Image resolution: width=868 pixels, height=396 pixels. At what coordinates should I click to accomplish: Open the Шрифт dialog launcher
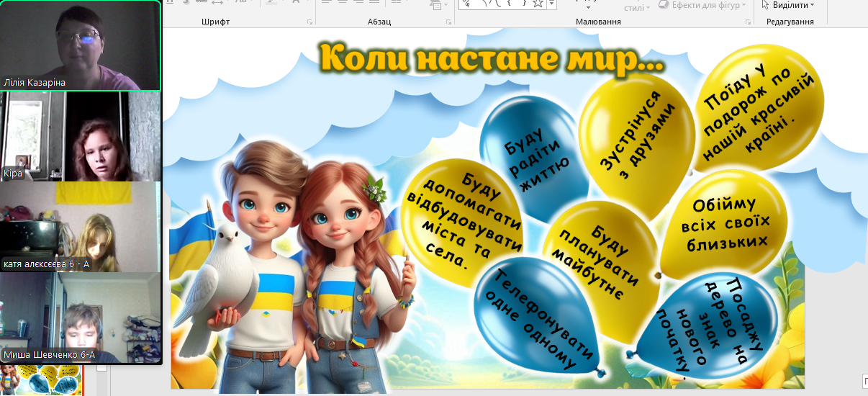pos(310,22)
